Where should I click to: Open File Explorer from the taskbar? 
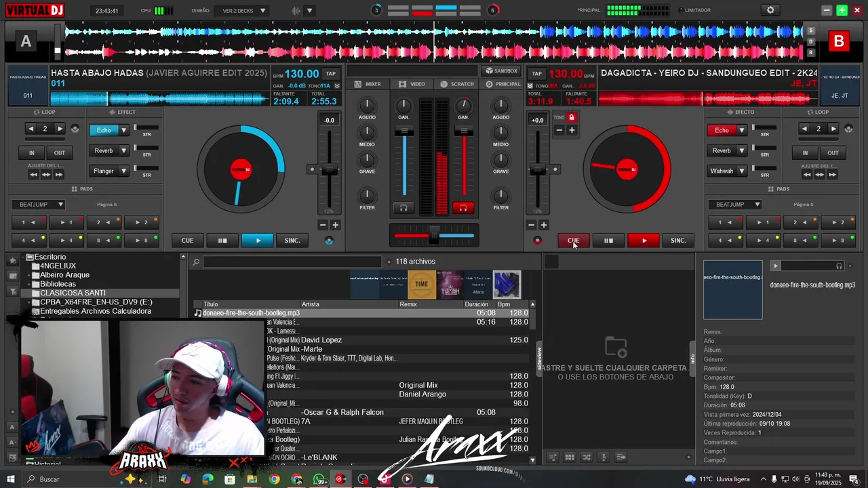pos(252,479)
